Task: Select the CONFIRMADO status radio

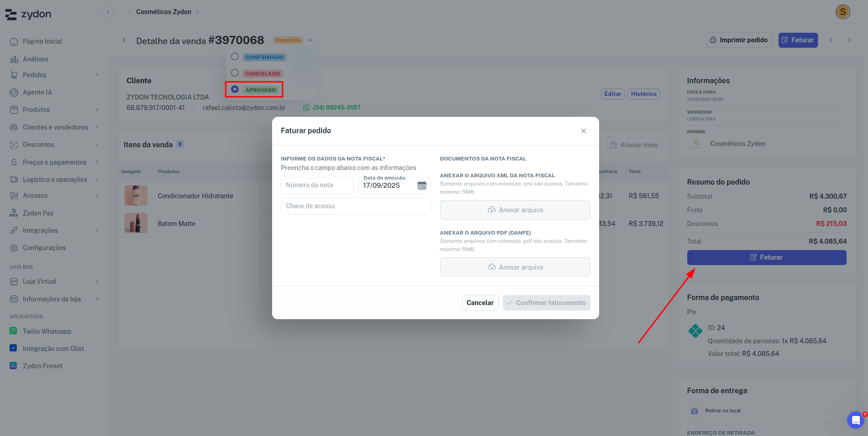Action: pos(235,57)
